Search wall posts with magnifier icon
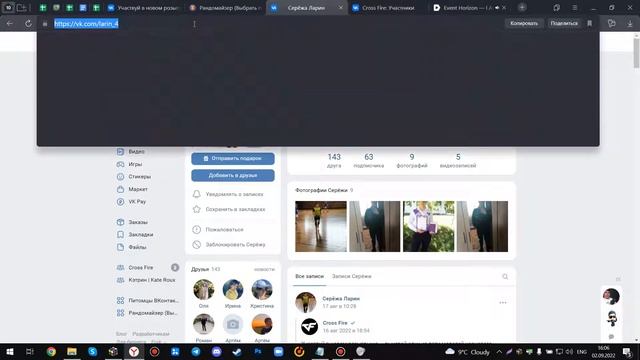 [505, 277]
